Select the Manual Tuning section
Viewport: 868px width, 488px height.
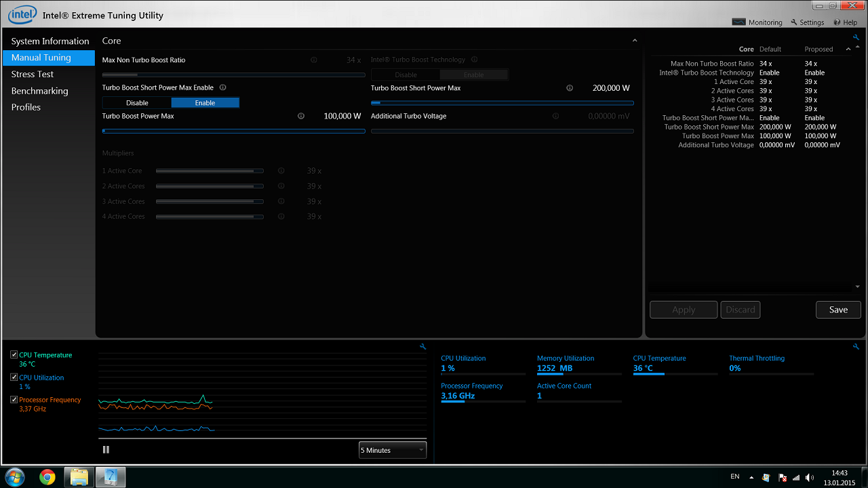click(49, 58)
